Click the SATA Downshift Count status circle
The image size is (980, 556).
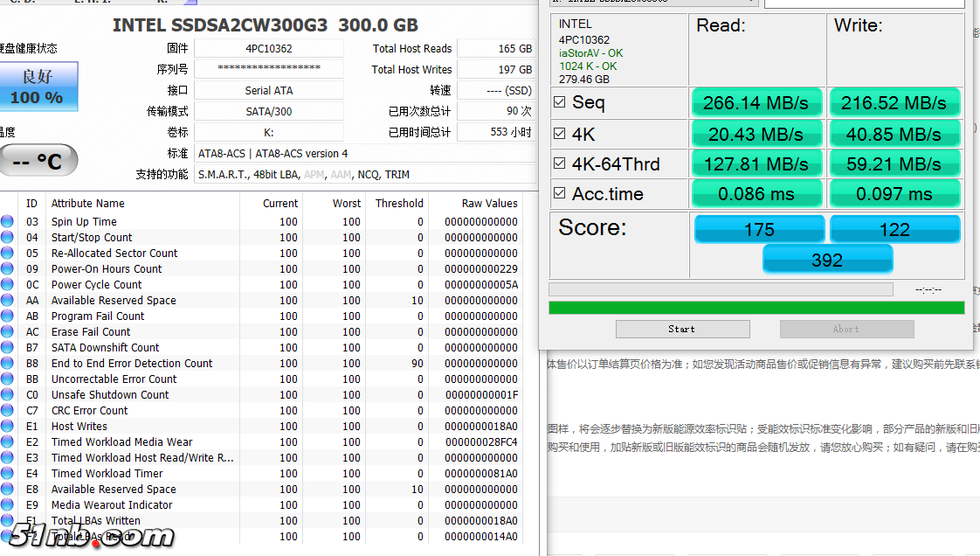tap(7, 347)
